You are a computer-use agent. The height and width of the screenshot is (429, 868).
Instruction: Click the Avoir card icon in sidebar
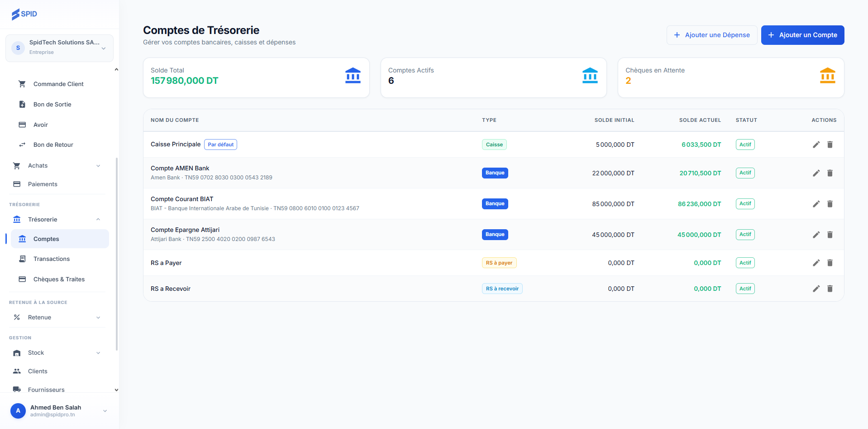(22, 125)
